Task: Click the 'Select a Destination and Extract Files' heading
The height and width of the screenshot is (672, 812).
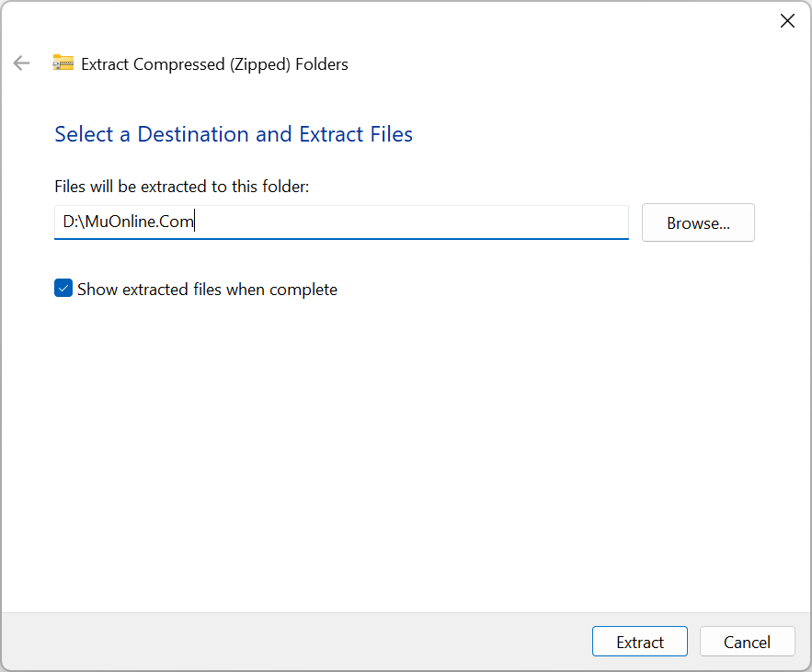Action: coord(234,134)
